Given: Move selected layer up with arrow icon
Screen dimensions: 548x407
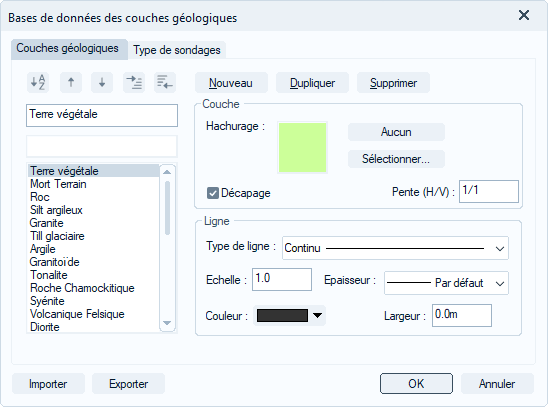Looking at the screenshot, I should click(71, 83).
